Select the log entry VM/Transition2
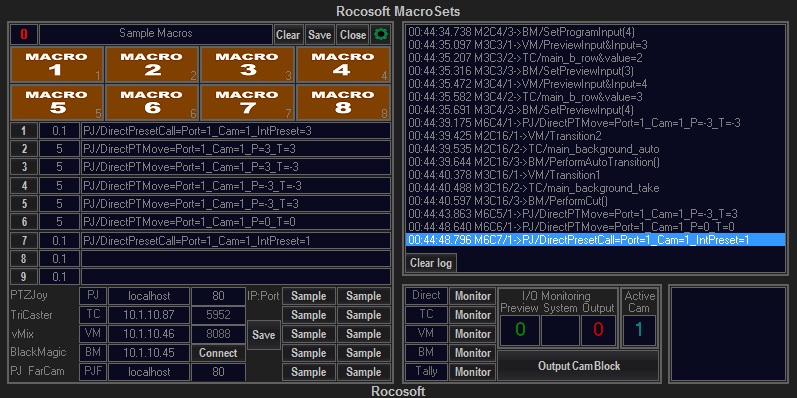797x398 pixels. pos(505,136)
